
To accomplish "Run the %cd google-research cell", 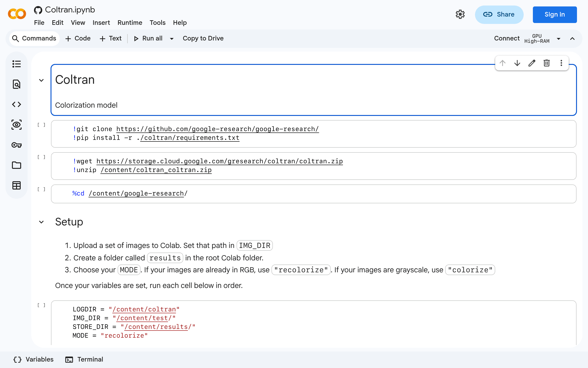I will 41,189.
